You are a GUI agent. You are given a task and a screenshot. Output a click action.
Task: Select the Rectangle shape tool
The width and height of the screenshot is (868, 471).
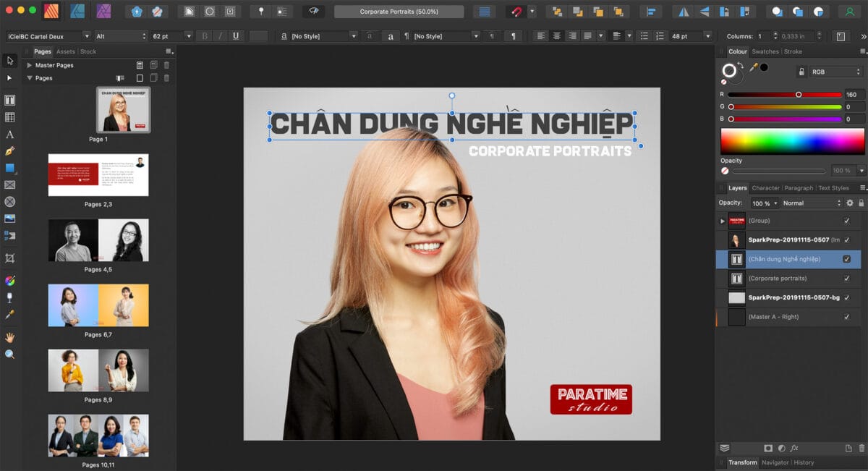pyautogui.click(x=10, y=168)
